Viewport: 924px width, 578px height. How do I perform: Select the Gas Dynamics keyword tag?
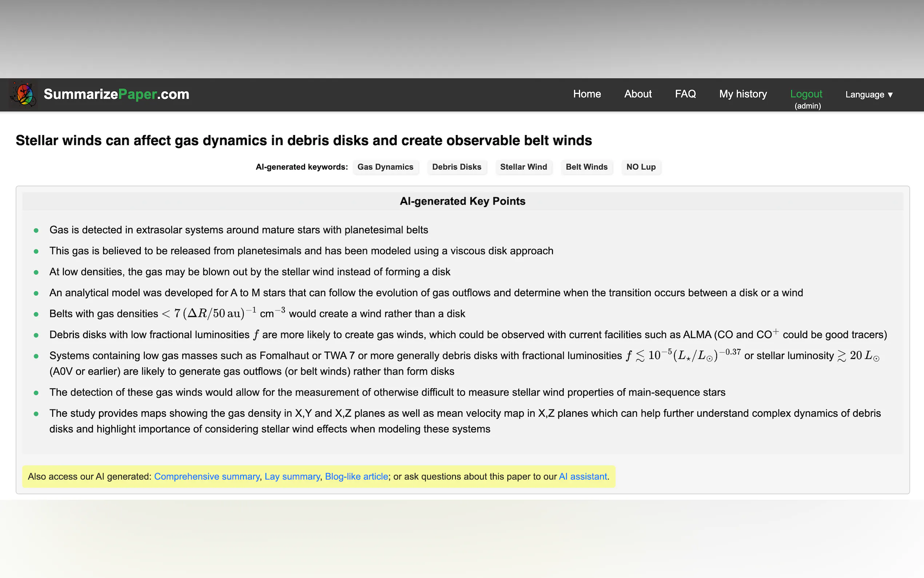385,167
